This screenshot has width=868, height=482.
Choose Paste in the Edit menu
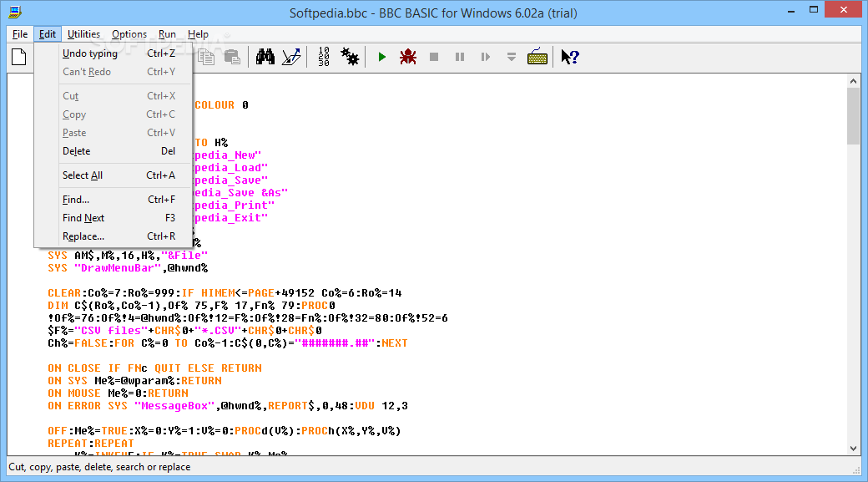[x=114, y=133]
